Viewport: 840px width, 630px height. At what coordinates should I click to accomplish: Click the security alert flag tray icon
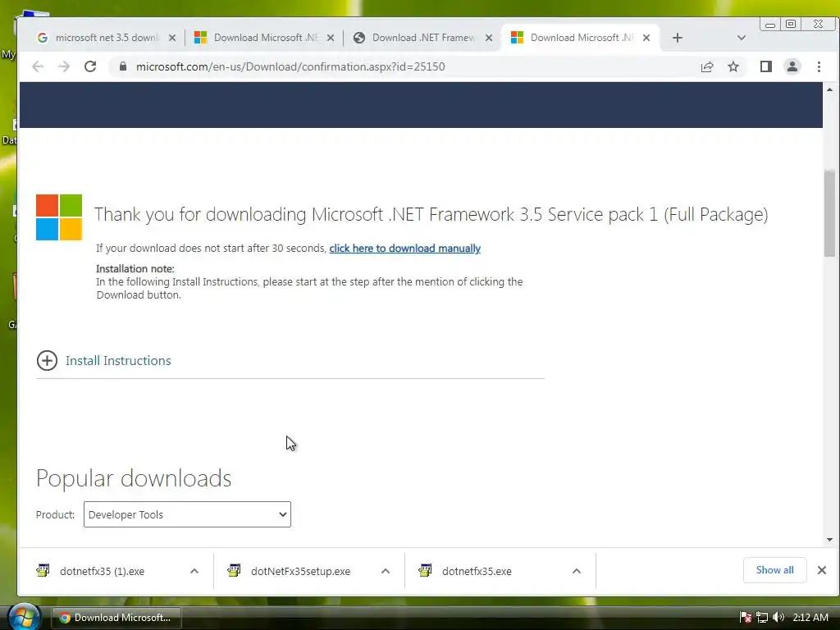pos(746,618)
